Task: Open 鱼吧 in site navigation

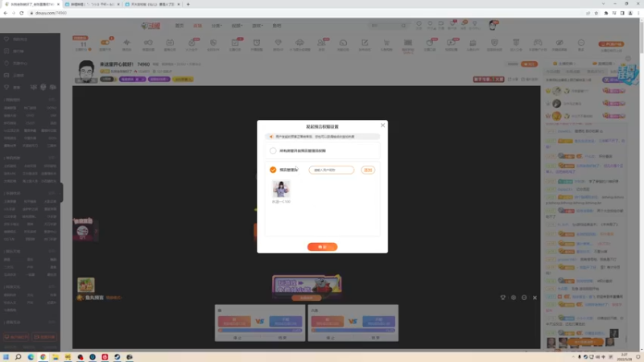Action: [x=277, y=26]
